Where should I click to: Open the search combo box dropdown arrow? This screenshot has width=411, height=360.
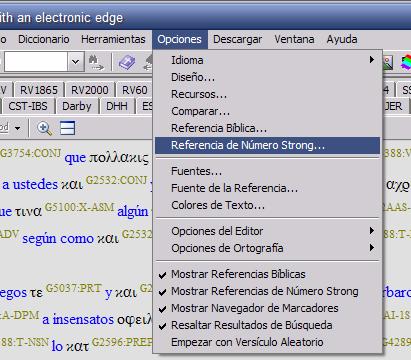coord(76,62)
